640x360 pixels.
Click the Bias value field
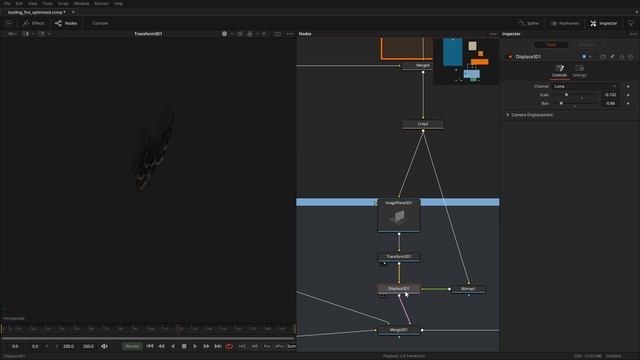611,104
